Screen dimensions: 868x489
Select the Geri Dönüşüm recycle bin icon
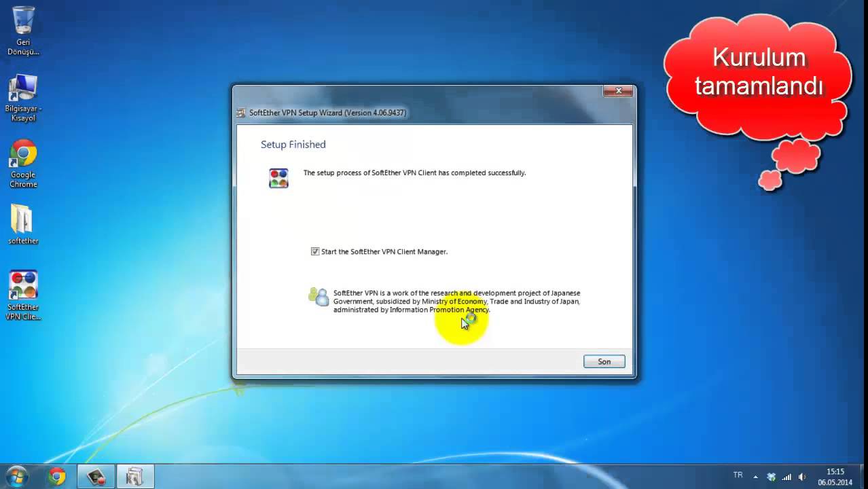pyautogui.click(x=23, y=31)
